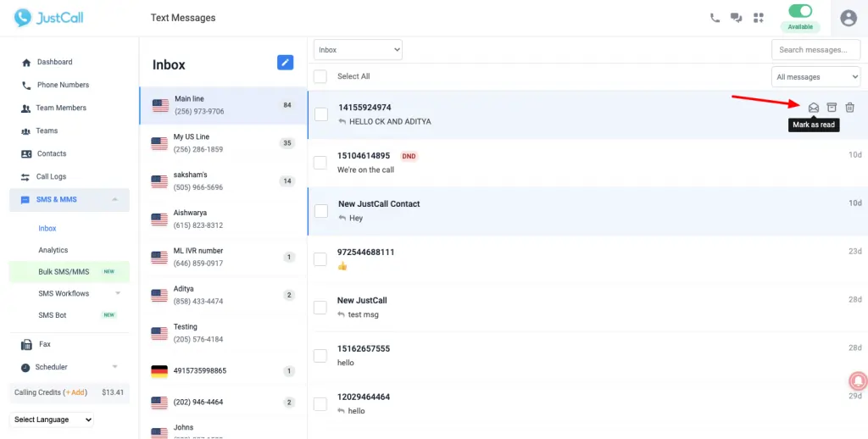Image resolution: width=868 pixels, height=439 pixels.
Task: Open the phone dialer icon in header
Action: (715, 18)
